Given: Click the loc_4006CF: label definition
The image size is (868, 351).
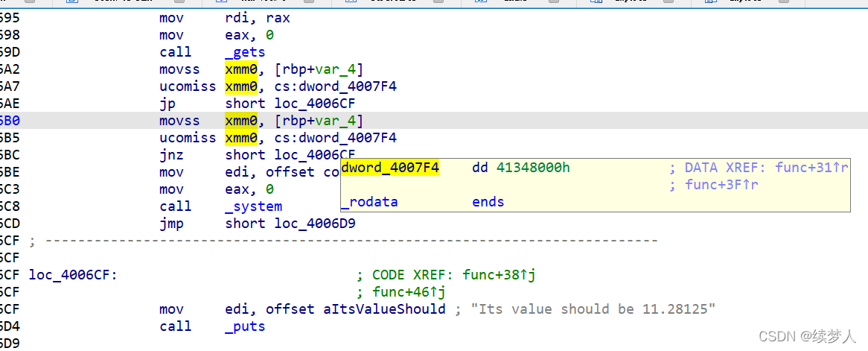Looking at the screenshot, I should (73, 275).
